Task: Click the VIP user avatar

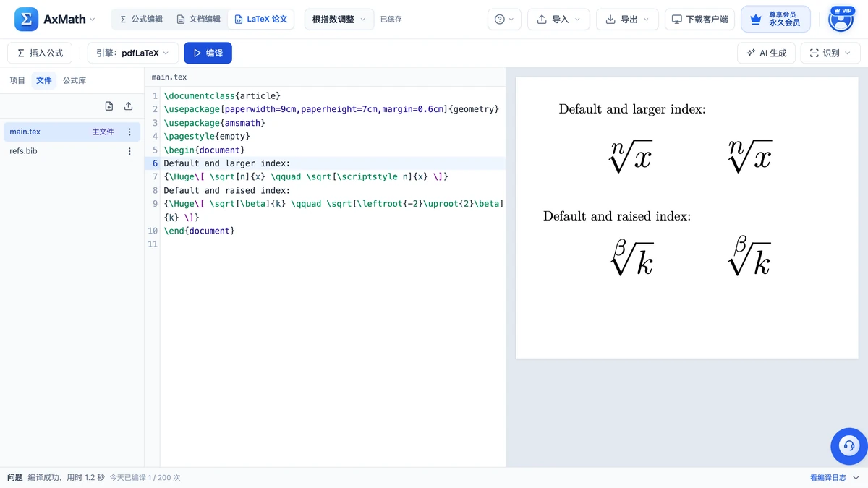Action: [841, 20]
